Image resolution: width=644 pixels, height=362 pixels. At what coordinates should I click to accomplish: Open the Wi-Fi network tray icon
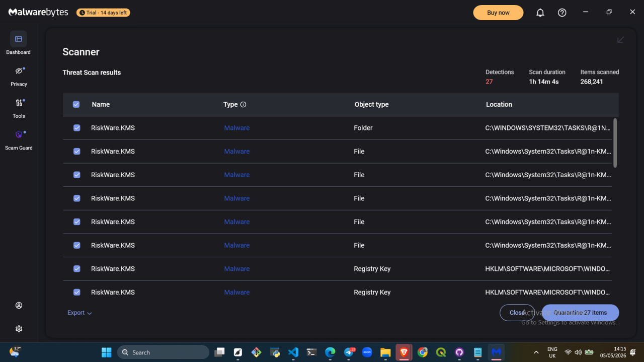point(568,352)
